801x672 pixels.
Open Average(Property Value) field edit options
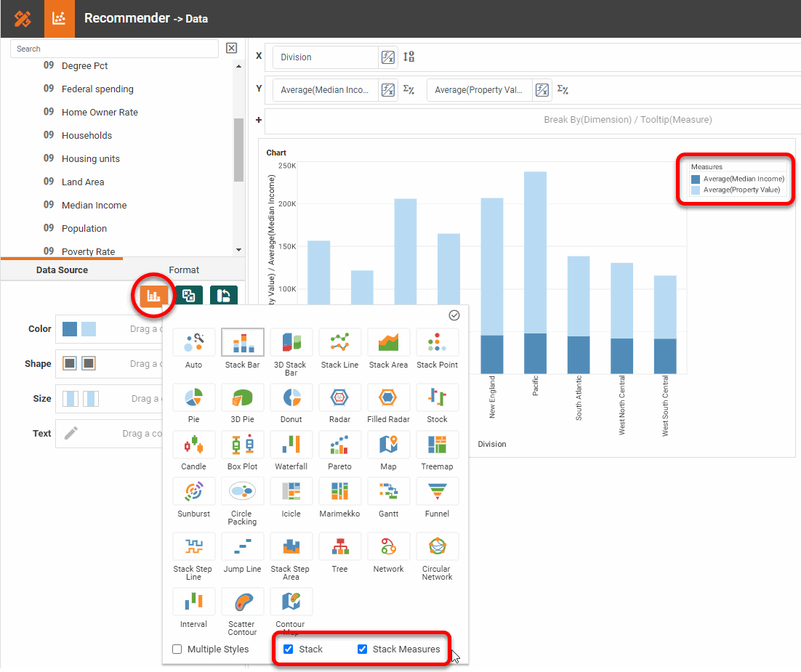(542, 90)
